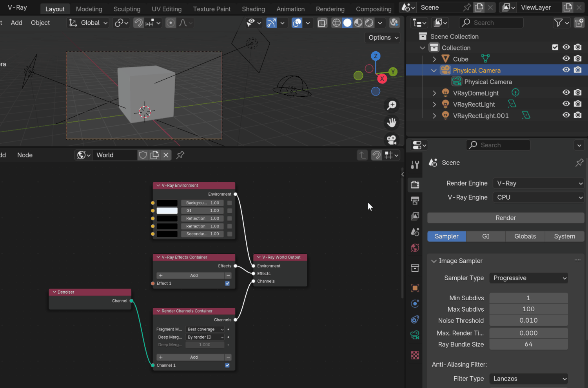This screenshot has width=588, height=388.
Task: Click the viewport zoom magnifier icon
Action: [392, 105]
